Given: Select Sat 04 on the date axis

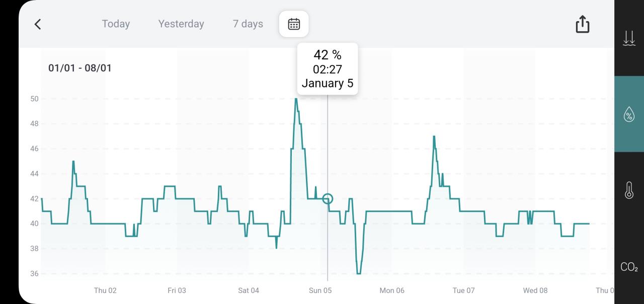Looking at the screenshot, I should 249,290.
